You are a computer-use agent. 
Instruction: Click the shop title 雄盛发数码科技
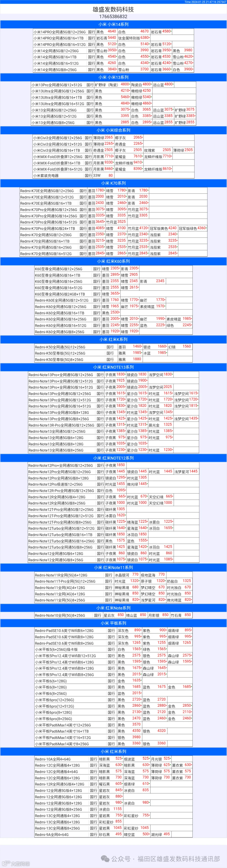[113, 9]
